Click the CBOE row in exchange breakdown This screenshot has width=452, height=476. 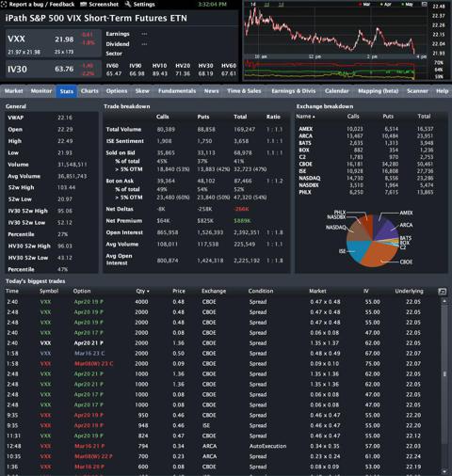point(365,164)
